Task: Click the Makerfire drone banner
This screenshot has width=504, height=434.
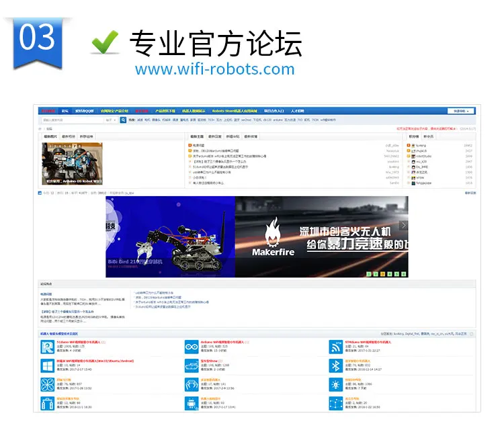Action: (322, 236)
